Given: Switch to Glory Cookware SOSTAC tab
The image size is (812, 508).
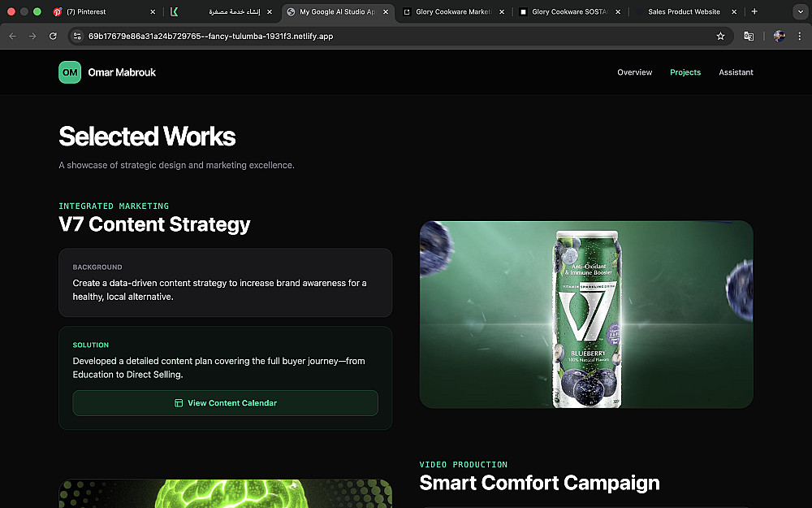Looking at the screenshot, I should [570, 11].
